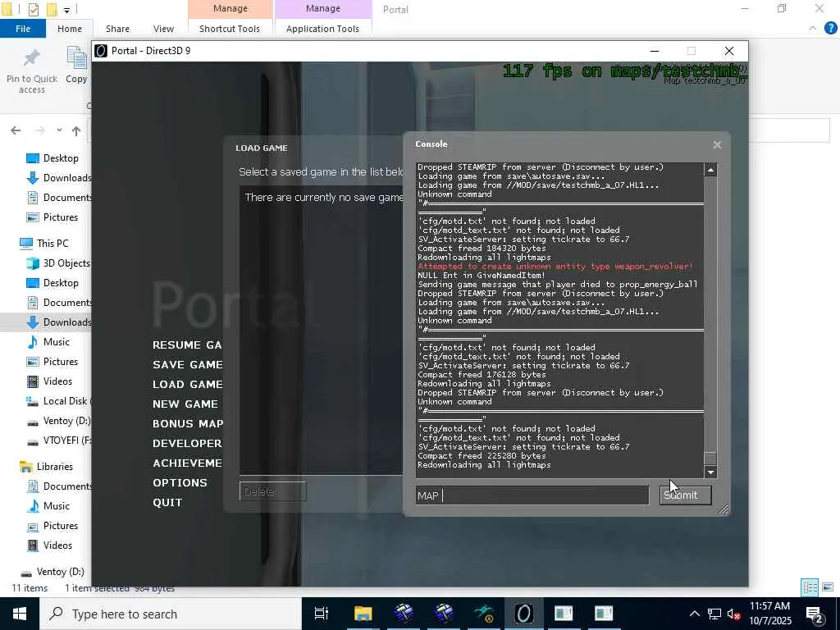Click the Copy icon in File Explorer ribbon

tap(76, 58)
